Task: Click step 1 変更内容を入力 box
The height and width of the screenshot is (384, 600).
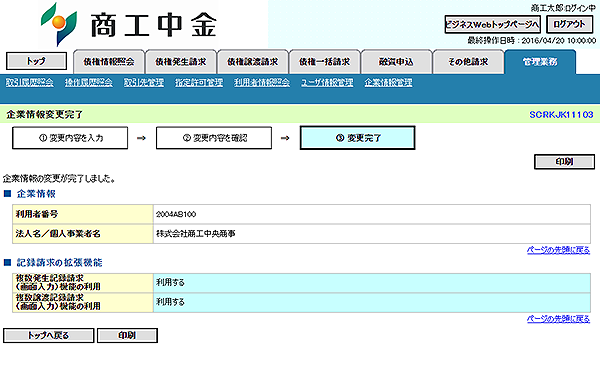Action: (x=70, y=138)
